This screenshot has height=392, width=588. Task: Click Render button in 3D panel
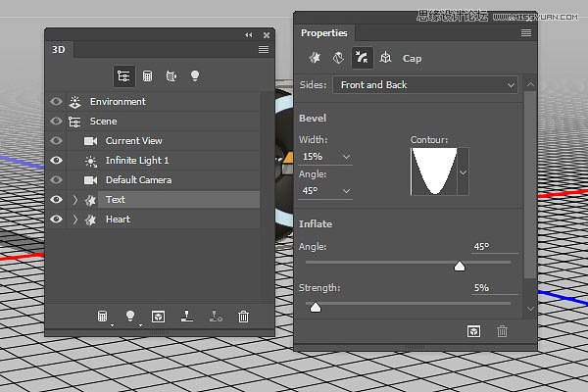coord(158,317)
